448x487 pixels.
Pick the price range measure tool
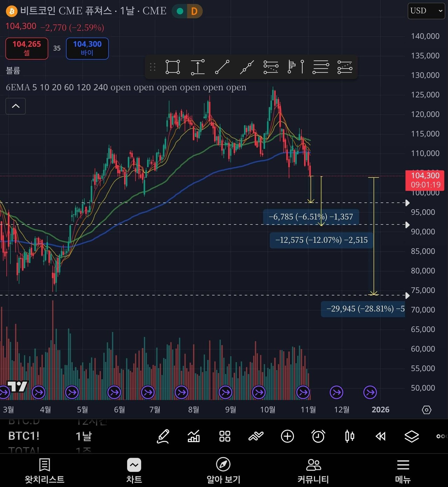197,67
